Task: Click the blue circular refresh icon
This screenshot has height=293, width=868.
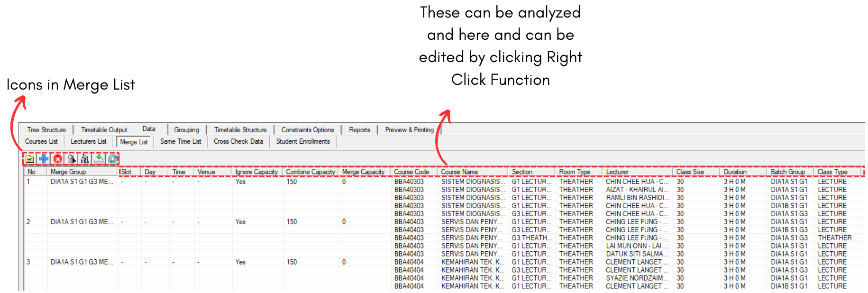Action: pos(112,159)
